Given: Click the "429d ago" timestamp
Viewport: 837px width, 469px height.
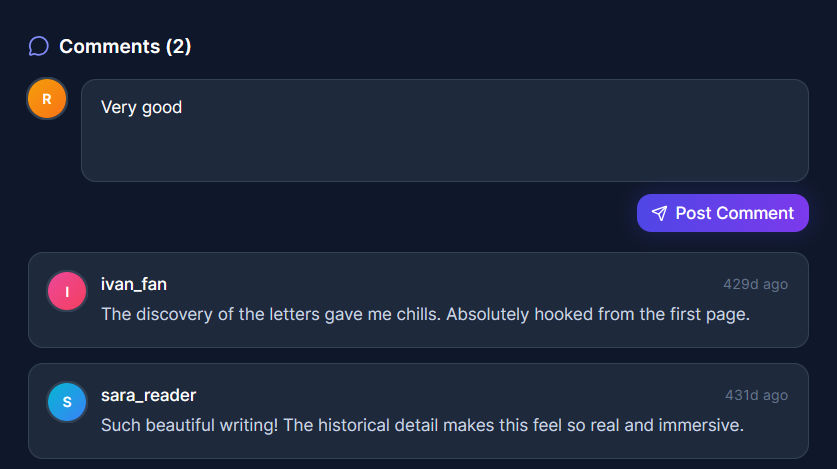Looking at the screenshot, I should (x=755, y=284).
